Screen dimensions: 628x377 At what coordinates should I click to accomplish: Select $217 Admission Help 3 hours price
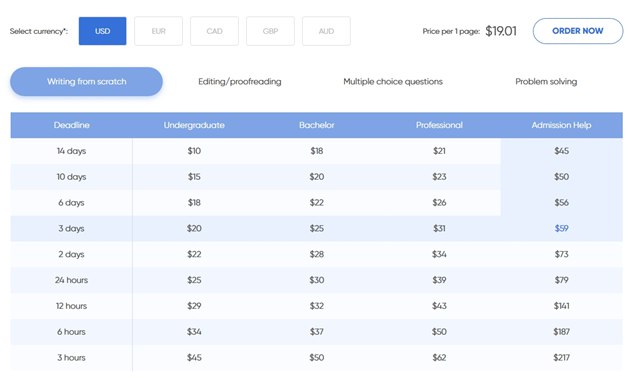coord(562,357)
